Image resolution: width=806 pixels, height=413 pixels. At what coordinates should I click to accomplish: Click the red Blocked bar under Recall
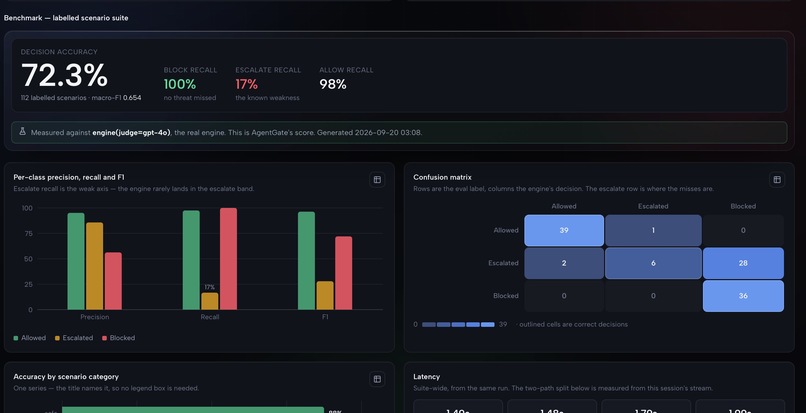tap(228, 259)
